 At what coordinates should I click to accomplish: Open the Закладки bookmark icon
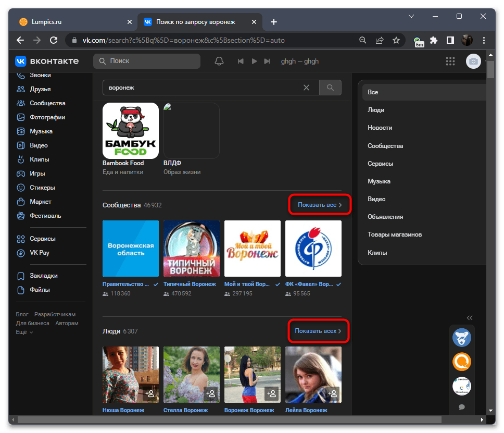[21, 276]
